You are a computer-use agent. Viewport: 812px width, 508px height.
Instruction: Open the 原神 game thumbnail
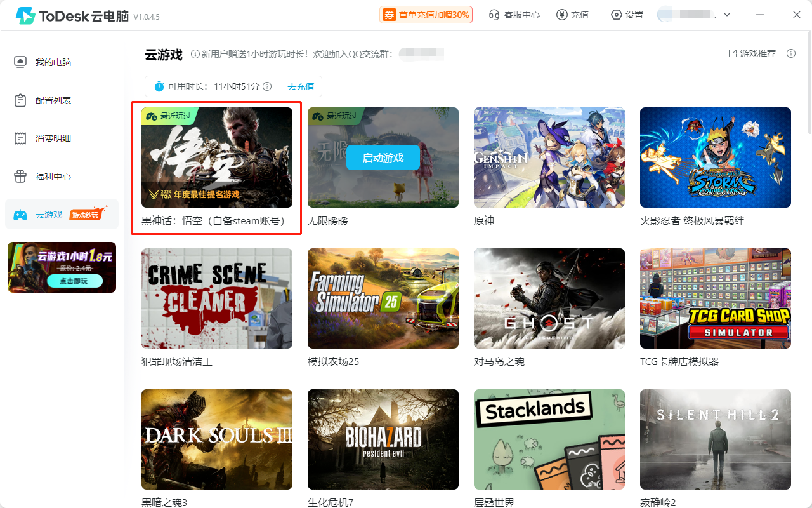pos(549,157)
